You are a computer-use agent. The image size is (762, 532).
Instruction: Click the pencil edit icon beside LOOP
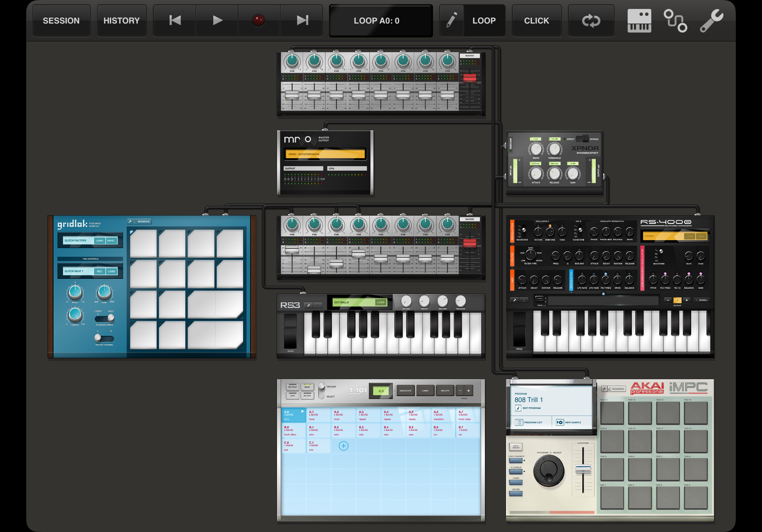451,20
